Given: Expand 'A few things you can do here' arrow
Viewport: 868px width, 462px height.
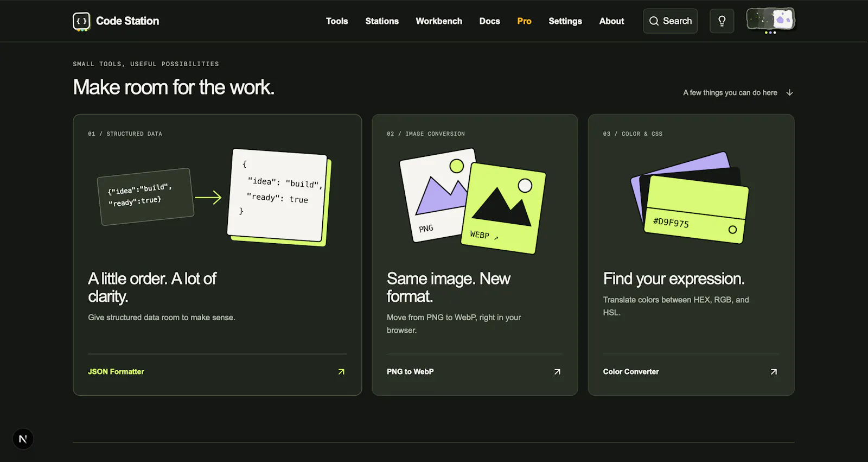Looking at the screenshot, I should tap(789, 93).
